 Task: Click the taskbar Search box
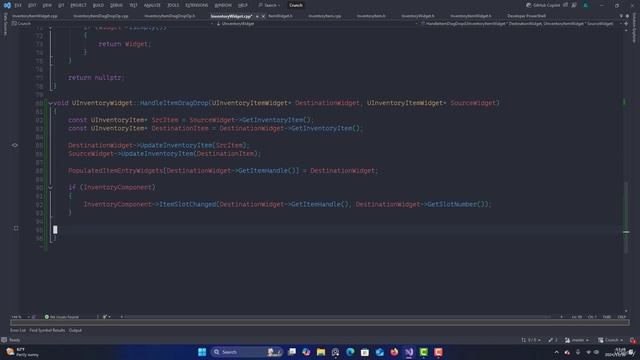(x=247, y=352)
